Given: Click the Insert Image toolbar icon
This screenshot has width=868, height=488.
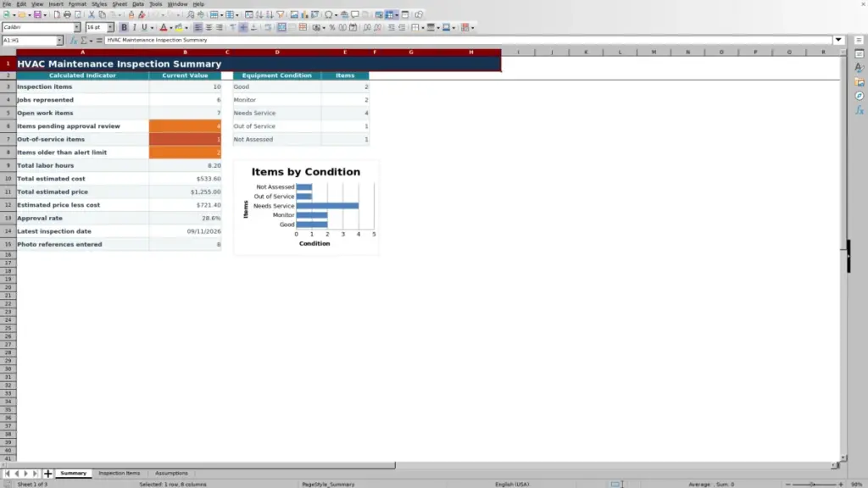Looking at the screenshot, I should coord(294,15).
